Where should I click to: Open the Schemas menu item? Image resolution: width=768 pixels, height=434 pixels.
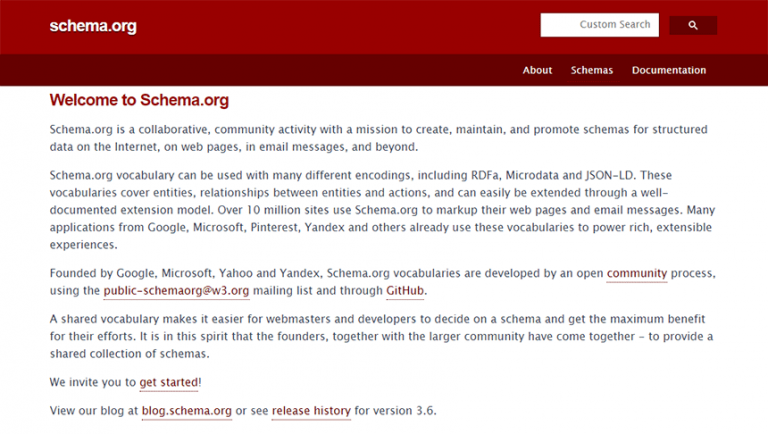pyautogui.click(x=592, y=70)
